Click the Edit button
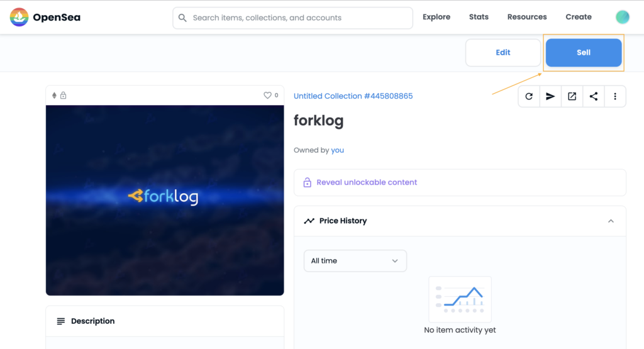644x349 pixels. pos(503,53)
